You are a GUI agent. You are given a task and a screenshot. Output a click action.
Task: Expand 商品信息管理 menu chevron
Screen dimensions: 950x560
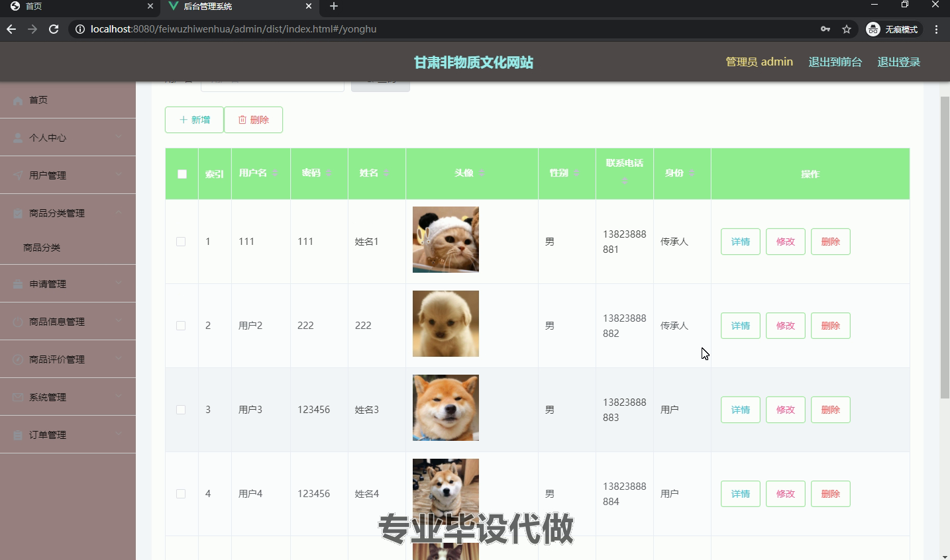pyautogui.click(x=119, y=321)
